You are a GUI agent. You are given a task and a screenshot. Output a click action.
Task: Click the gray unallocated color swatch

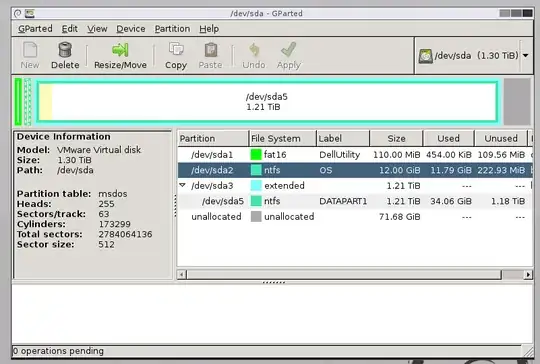[x=256, y=216]
